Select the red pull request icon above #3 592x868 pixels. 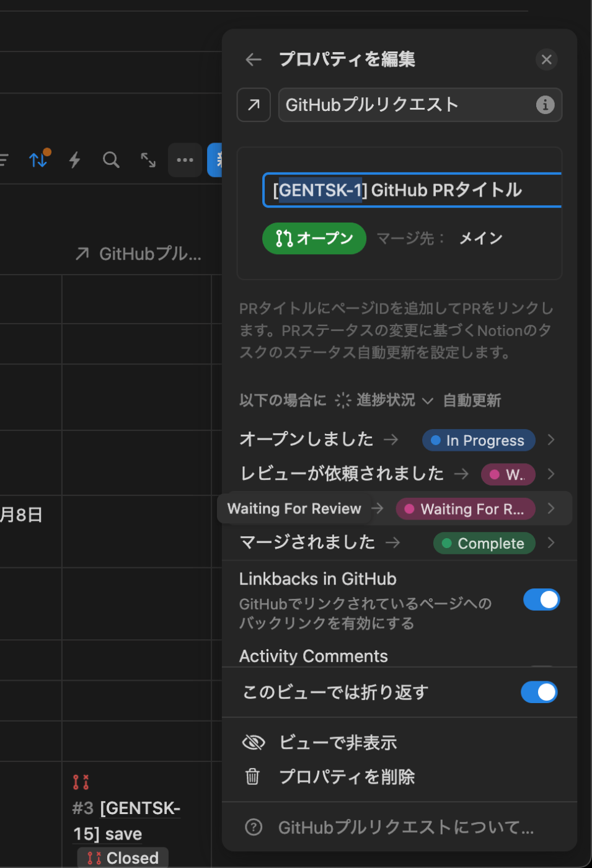81,782
